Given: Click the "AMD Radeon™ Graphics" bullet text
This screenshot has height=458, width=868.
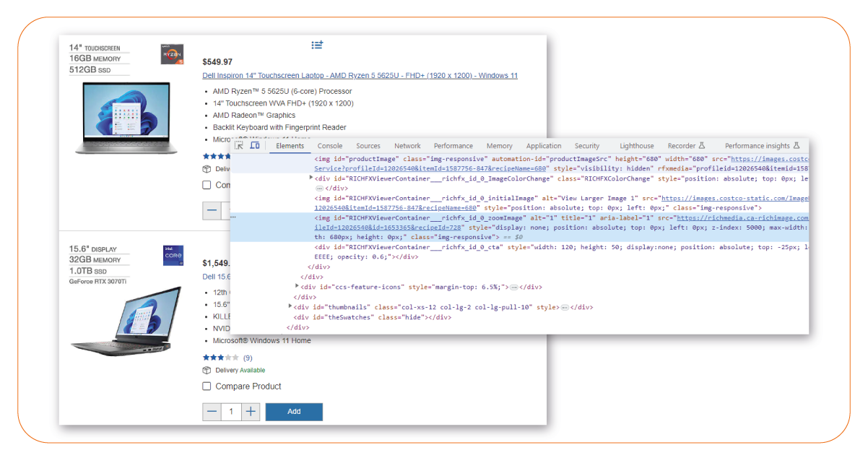Looking at the screenshot, I should click(254, 116).
